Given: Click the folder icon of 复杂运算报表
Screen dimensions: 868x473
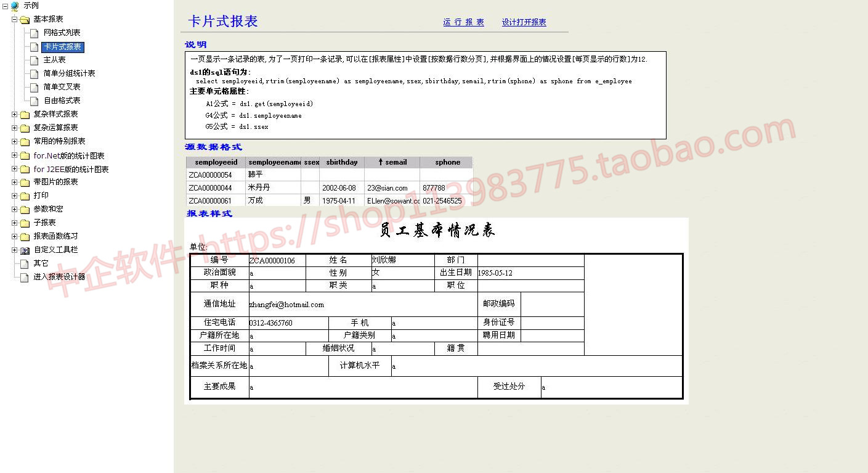Looking at the screenshot, I should point(25,128).
